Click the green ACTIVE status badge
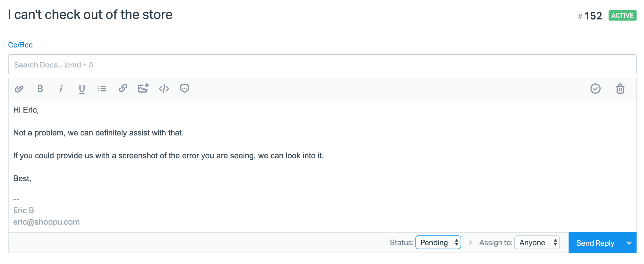The image size is (644, 264). [622, 16]
